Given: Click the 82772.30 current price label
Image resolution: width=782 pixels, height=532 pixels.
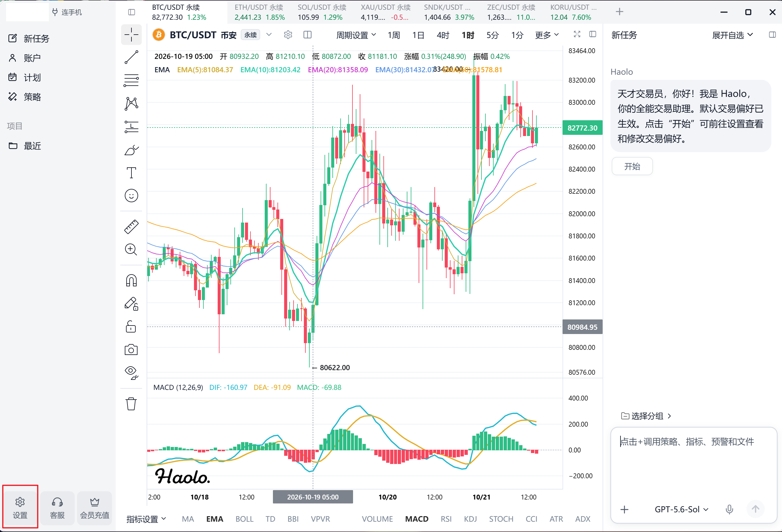Looking at the screenshot, I should (x=582, y=128).
